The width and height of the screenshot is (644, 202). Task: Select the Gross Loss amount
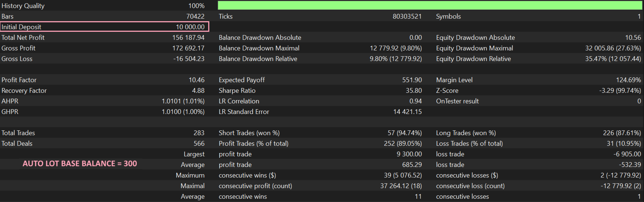coord(189,59)
